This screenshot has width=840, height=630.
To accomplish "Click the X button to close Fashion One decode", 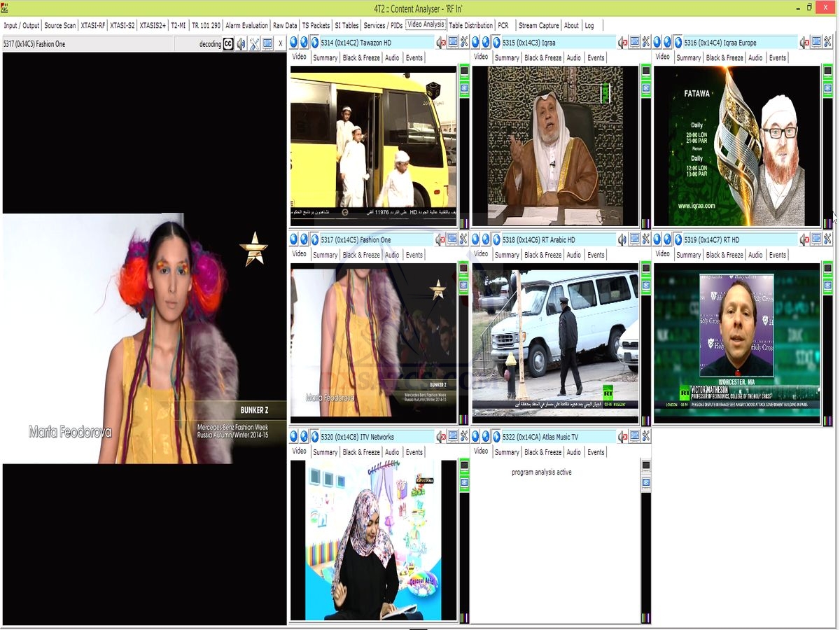I will (281, 42).
